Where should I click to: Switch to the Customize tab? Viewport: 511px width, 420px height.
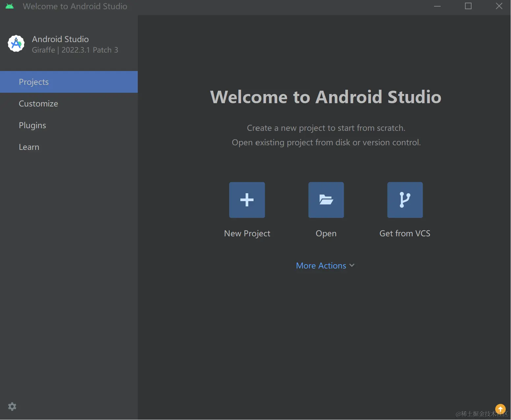click(69, 104)
